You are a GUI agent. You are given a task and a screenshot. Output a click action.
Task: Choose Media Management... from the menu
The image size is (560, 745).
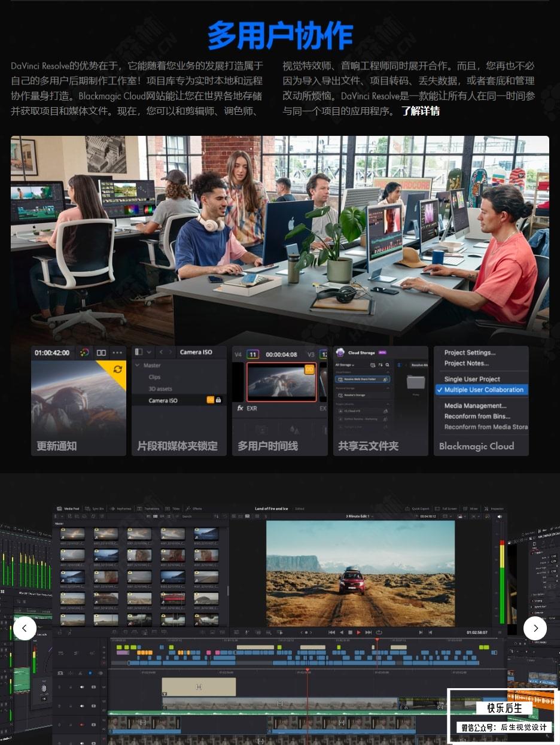tap(476, 406)
